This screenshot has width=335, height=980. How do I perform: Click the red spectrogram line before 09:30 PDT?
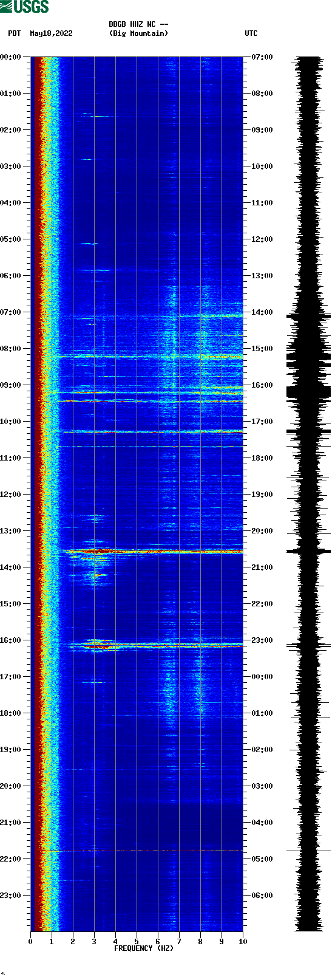pyautogui.click(x=150, y=401)
